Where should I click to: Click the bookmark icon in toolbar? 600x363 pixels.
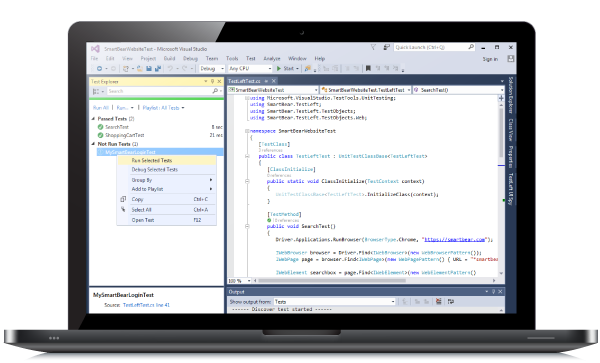368,68
